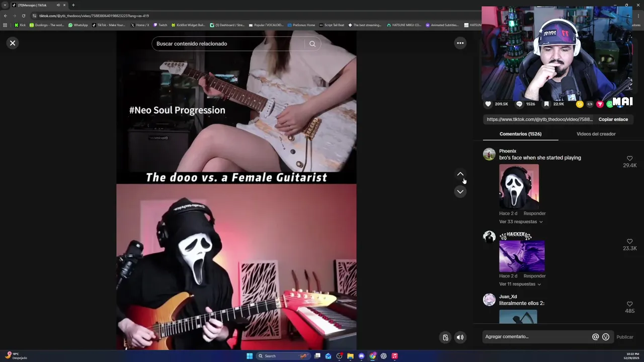Open the Home / X bookmark
This screenshot has width=644, height=362.
[140, 25]
